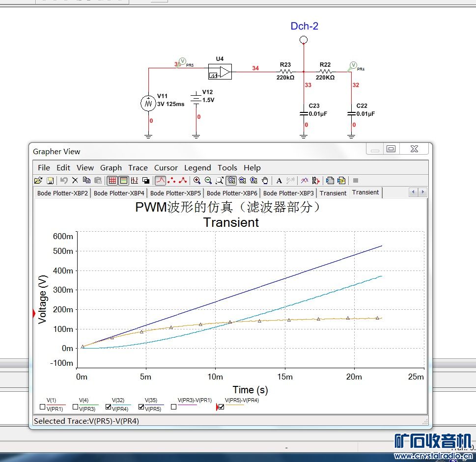
Task: Select op-amp U4 in the schematic
Action: point(220,72)
